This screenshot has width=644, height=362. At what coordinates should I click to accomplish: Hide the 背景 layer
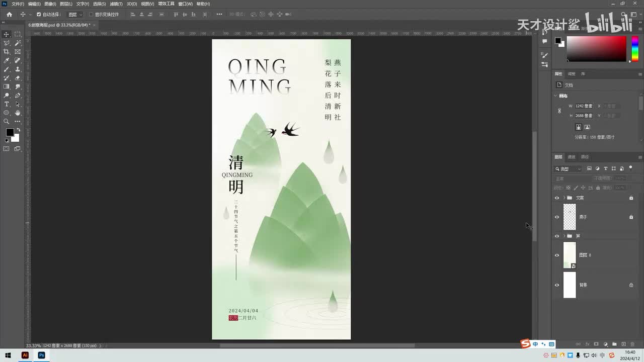click(x=557, y=285)
